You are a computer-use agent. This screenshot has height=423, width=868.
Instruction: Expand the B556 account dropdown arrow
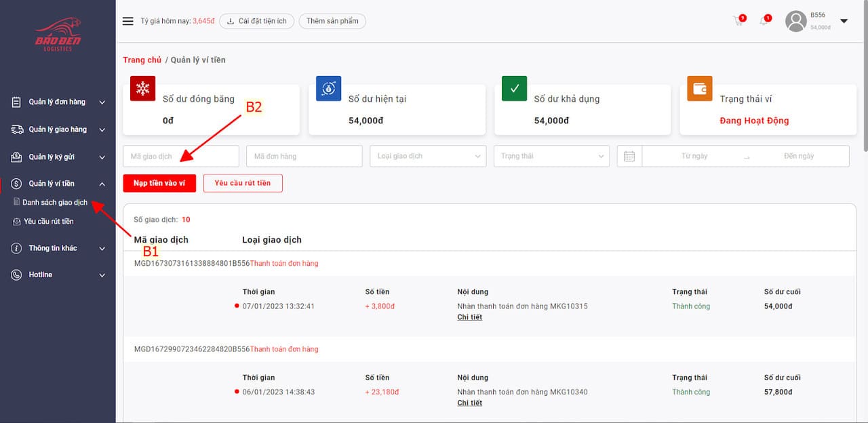coord(844,21)
